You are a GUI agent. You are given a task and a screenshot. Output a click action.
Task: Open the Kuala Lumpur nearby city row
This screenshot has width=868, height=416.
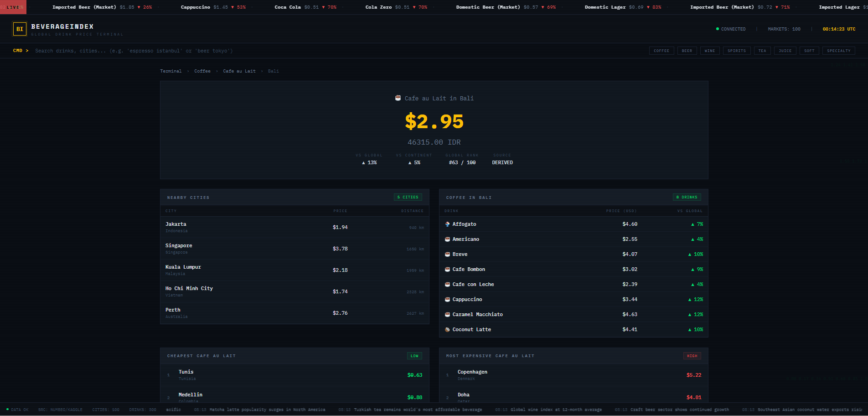(x=294, y=270)
